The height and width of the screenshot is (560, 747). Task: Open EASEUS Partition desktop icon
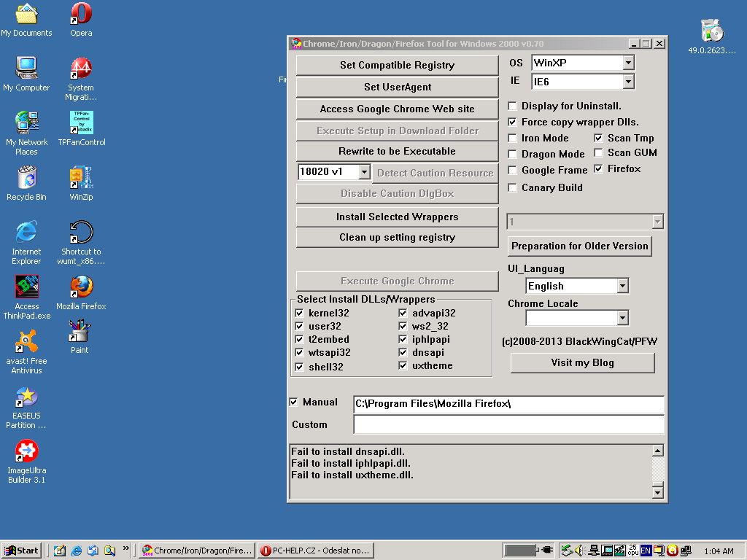[26, 397]
